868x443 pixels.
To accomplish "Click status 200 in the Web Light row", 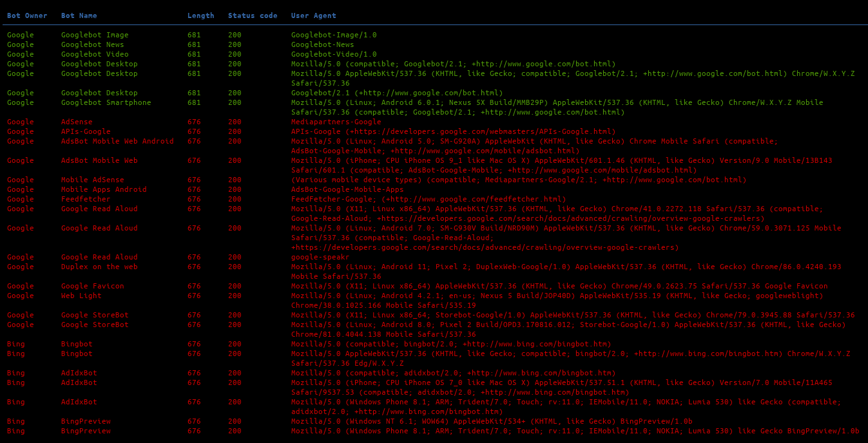I will 235,296.
